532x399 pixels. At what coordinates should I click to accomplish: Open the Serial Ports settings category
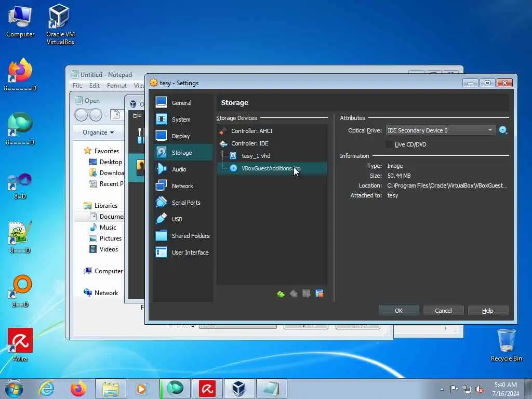pyautogui.click(x=183, y=203)
